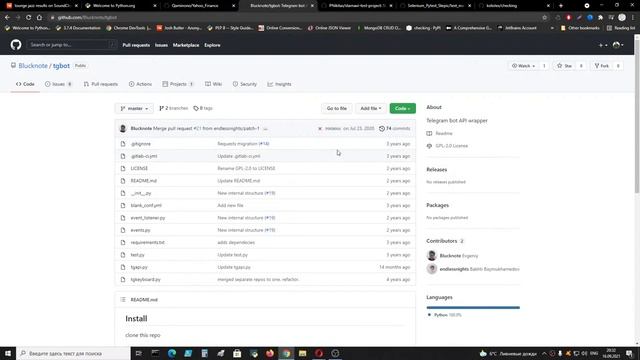Open the test.py file
Viewport: 640px width, 360px height.
[138, 255]
